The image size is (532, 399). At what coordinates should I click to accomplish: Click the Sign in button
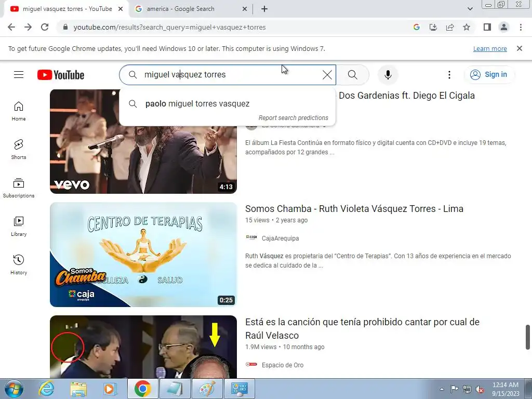coord(489,75)
